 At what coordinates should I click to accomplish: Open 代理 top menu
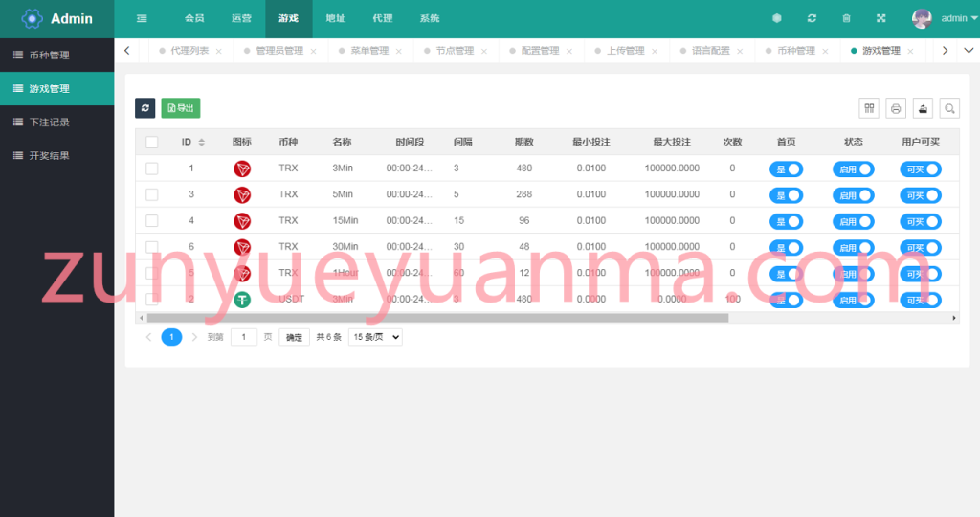pos(383,19)
